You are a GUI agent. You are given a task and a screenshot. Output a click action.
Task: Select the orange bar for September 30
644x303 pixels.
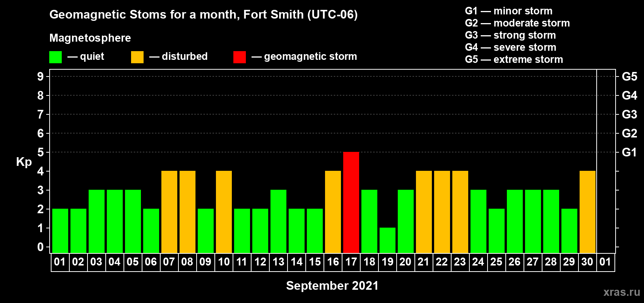(x=588, y=212)
